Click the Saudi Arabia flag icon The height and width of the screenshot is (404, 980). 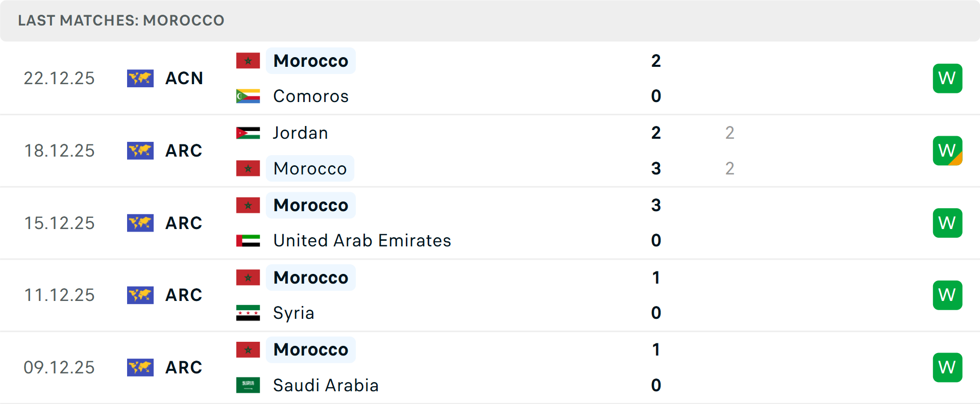coord(248,385)
